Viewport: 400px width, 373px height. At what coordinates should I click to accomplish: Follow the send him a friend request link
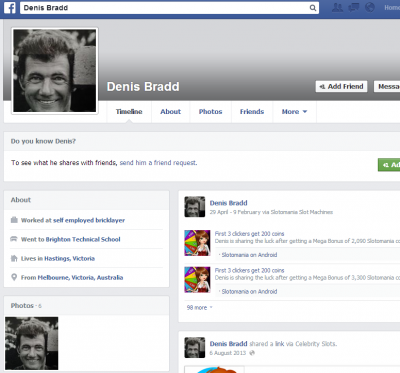click(158, 163)
